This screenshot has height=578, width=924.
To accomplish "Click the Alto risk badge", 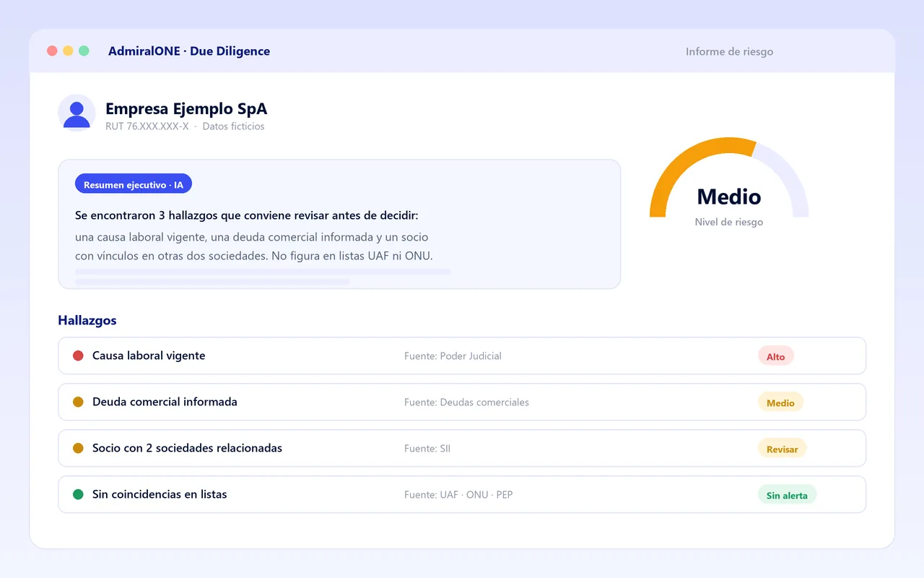I will point(776,356).
